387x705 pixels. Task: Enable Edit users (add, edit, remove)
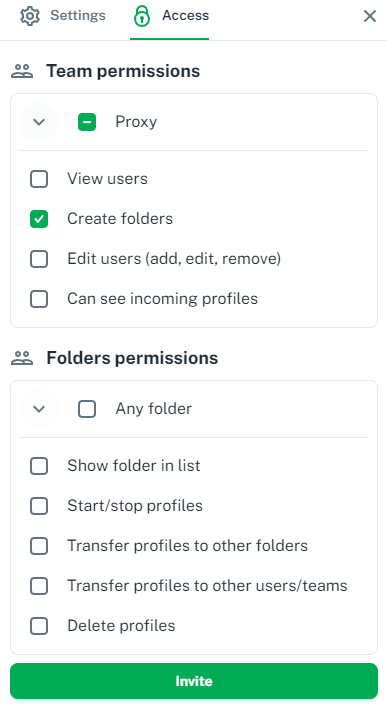[x=39, y=259]
